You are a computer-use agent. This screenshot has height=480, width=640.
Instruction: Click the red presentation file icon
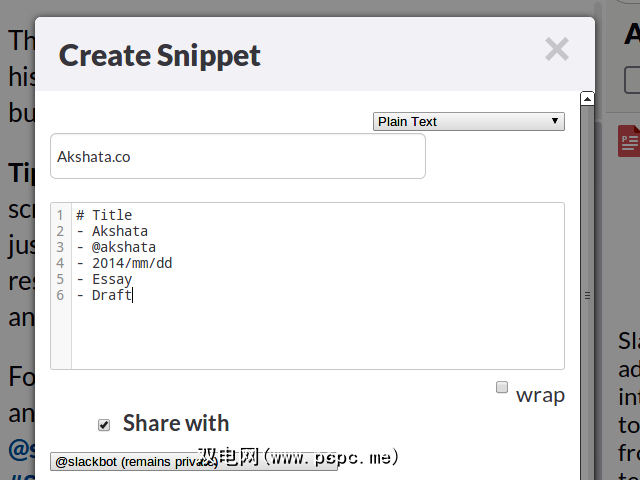click(629, 141)
